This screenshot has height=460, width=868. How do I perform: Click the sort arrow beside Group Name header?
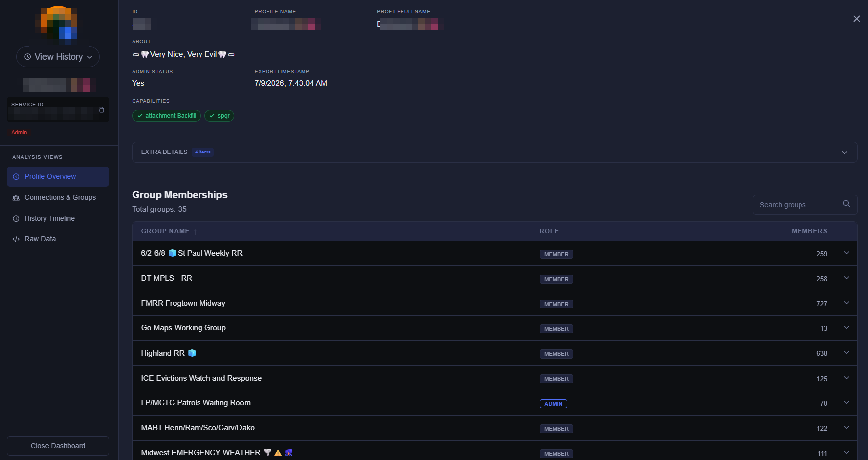click(x=196, y=231)
